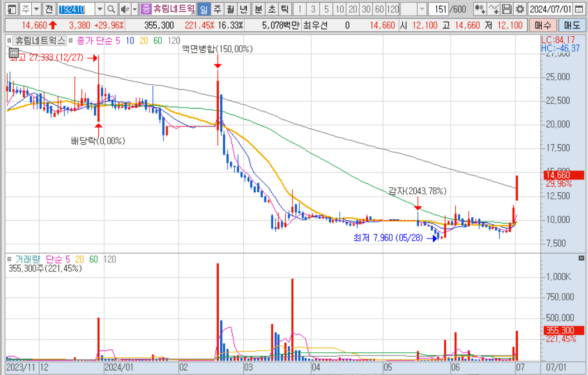The width and height of the screenshot is (588, 375).
Task: Click the price MA 120 legend
Action: coord(173,41)
